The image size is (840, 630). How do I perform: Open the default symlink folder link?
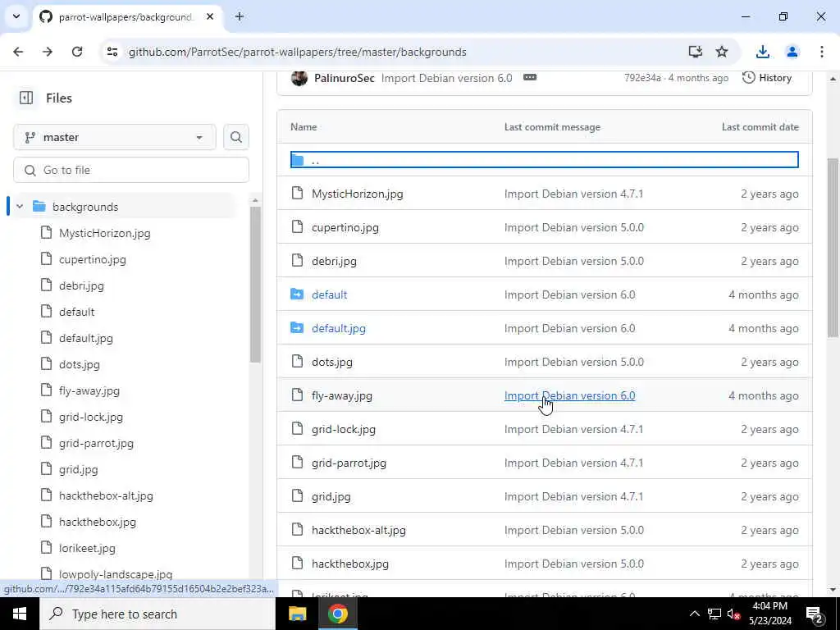tap(330, 294)
